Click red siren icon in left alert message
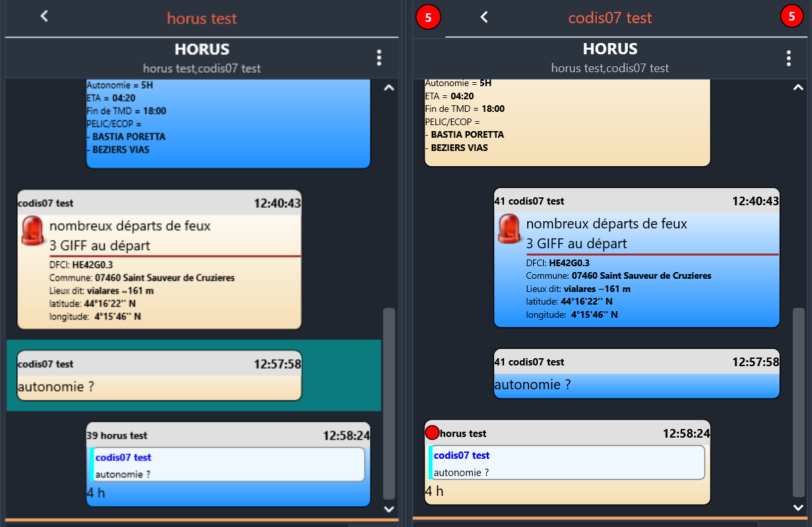 pos(32,231)
